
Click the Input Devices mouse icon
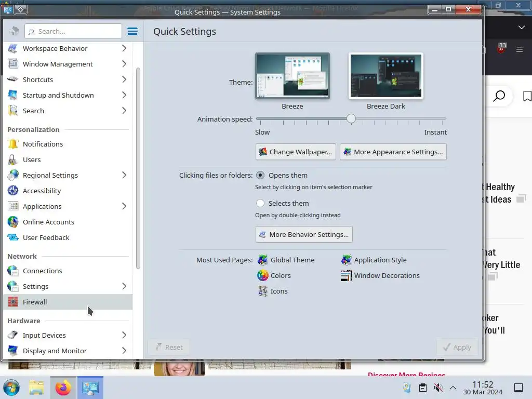[13, 335]
